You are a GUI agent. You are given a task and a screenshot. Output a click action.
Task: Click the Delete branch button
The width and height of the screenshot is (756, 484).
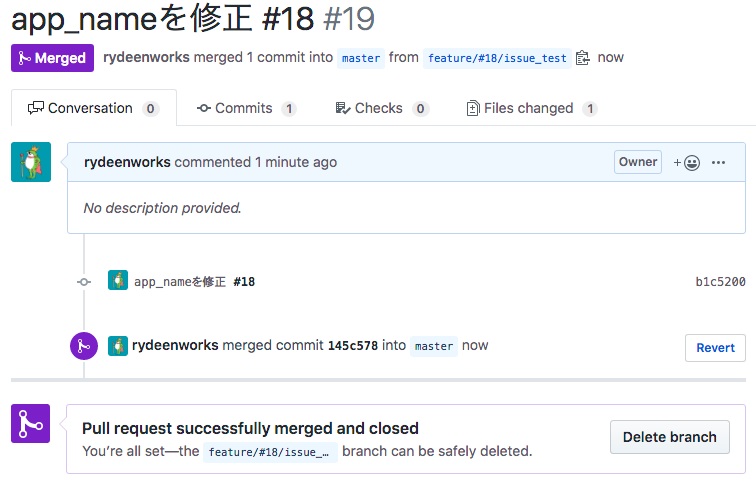coord(670,437)
